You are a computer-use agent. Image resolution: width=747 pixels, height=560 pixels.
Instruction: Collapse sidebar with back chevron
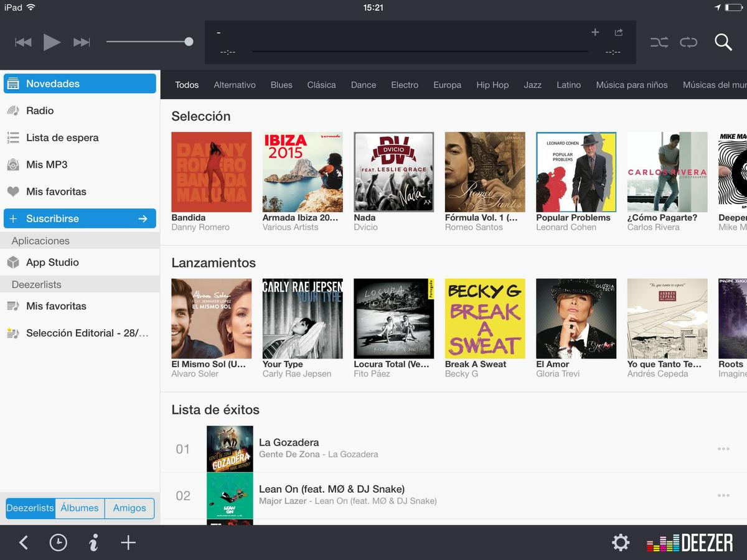(23, 543)
